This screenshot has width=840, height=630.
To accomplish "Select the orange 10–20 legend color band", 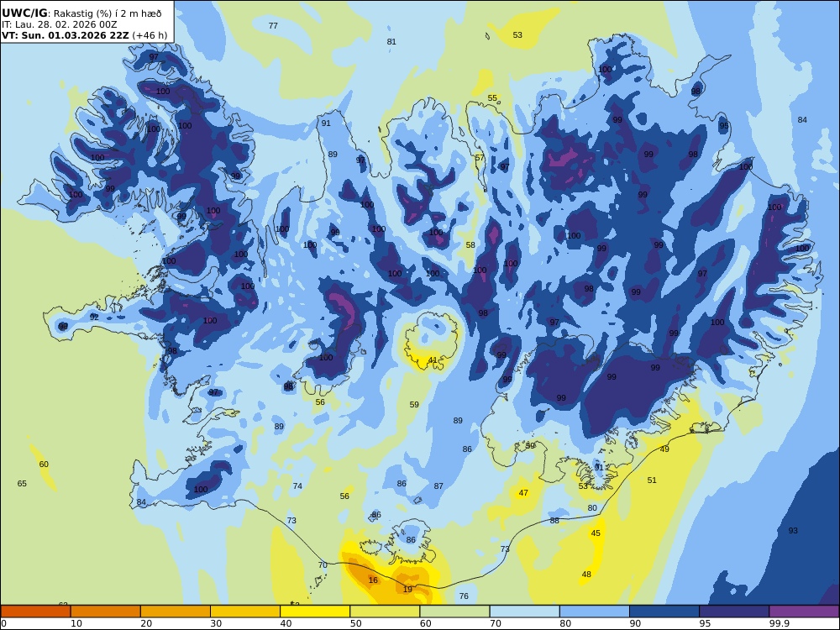I will click(x=106, y=612).
